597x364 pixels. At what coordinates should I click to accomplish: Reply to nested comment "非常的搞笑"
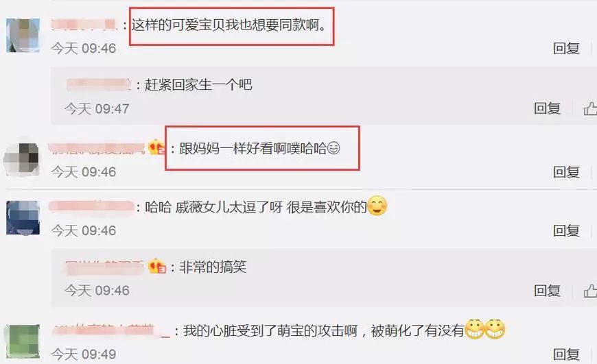[547, 291]
